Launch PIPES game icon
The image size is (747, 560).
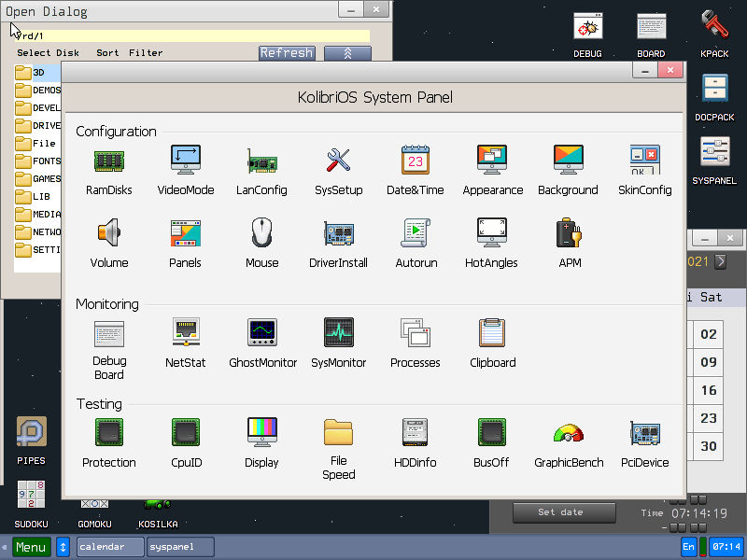32,431
